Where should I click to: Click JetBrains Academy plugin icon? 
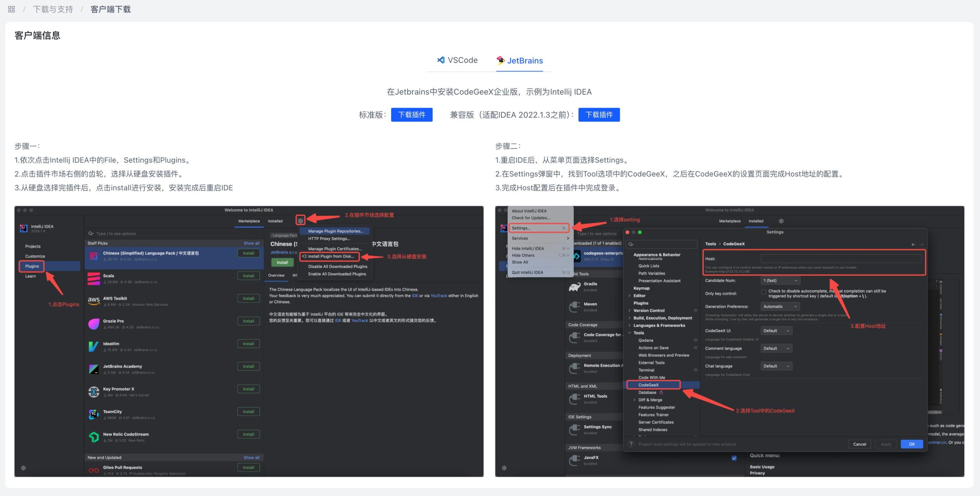94,369
